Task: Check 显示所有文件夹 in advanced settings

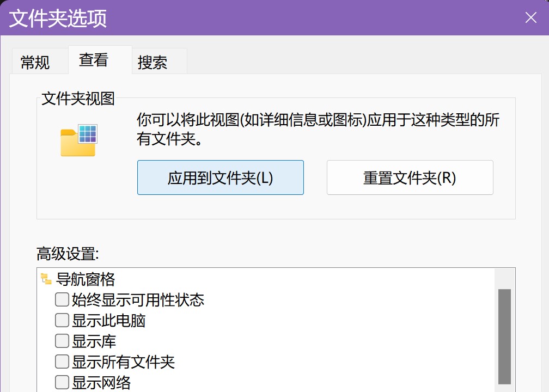Action: (62, 362)
